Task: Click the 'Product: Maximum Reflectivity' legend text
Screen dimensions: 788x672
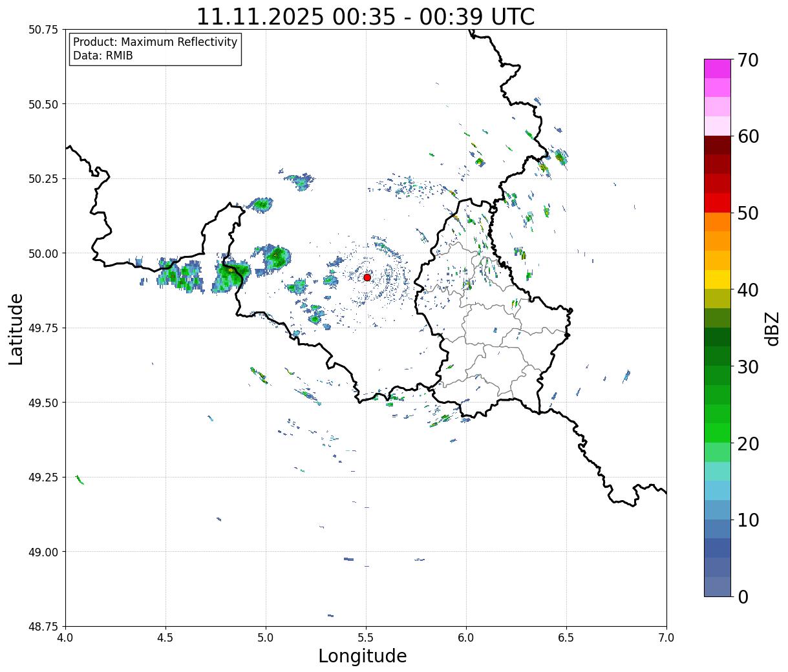Action: [x=155, y=42]
